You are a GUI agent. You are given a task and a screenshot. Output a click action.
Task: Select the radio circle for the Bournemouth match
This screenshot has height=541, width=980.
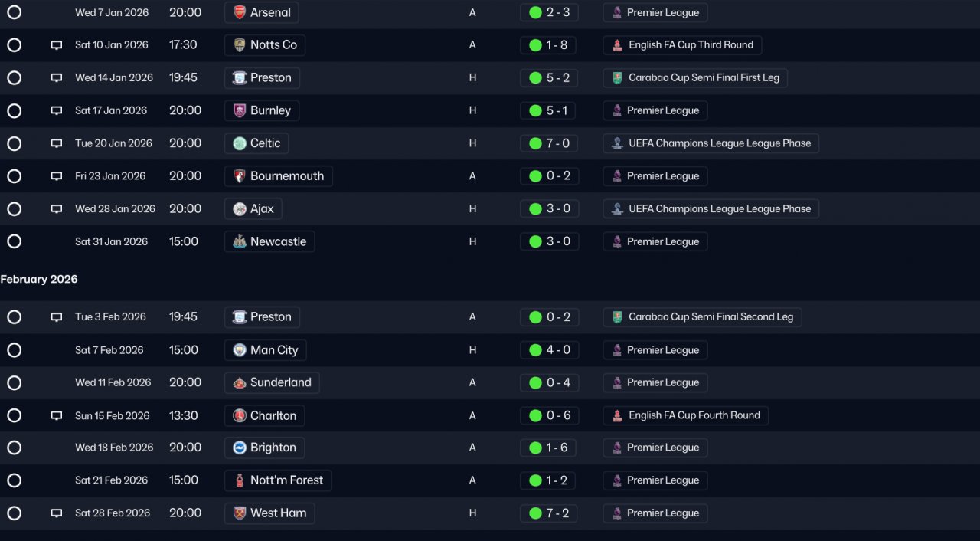pyautogui.click(x=14, y=176)
